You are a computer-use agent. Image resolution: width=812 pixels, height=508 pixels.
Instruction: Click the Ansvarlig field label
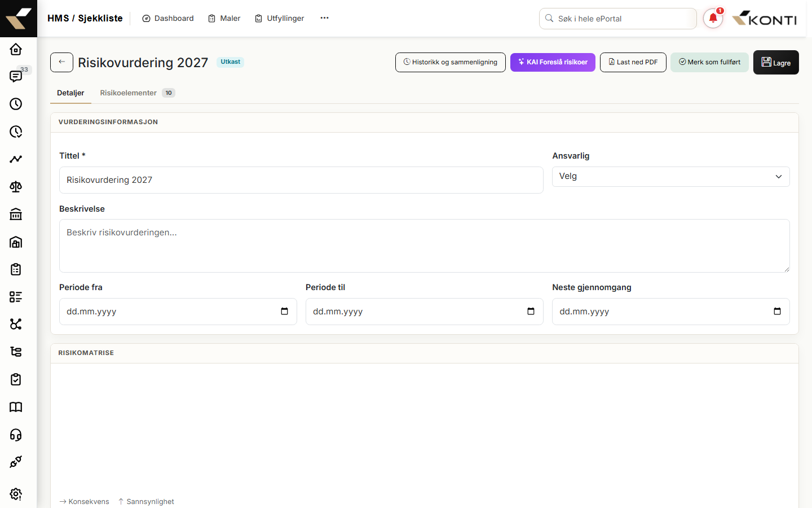(x=571, y=156)
